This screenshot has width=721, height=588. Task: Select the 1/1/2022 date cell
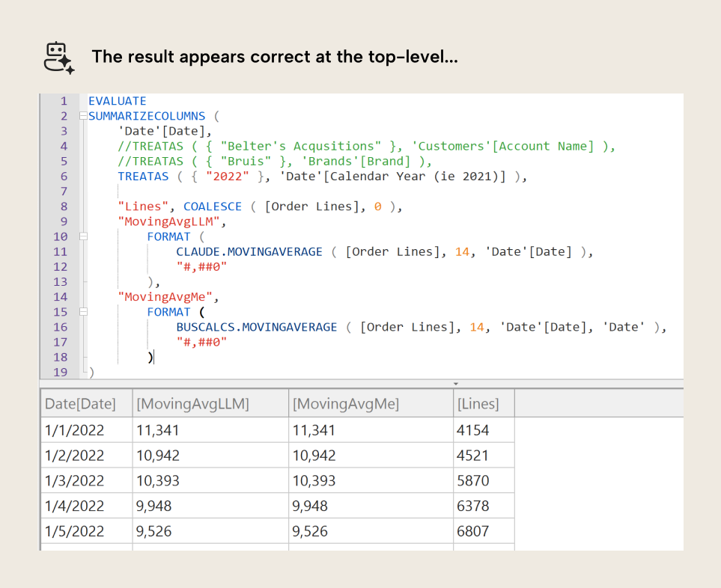[x=75, y=430]
